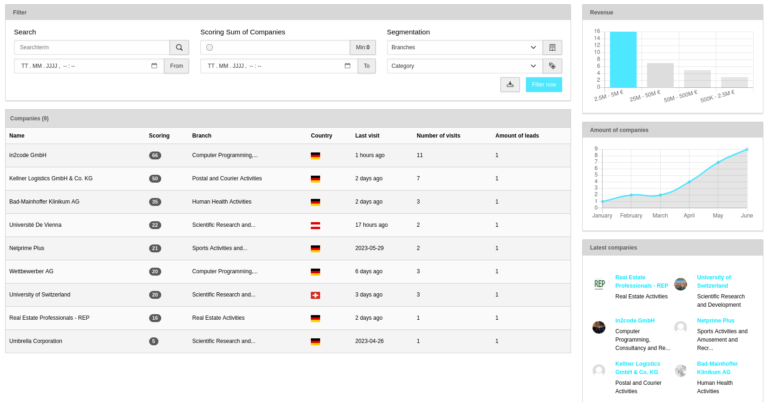This screenshot has width=768, height=402.
Task: Click the To date input field
Action: (x=279, y=66)
